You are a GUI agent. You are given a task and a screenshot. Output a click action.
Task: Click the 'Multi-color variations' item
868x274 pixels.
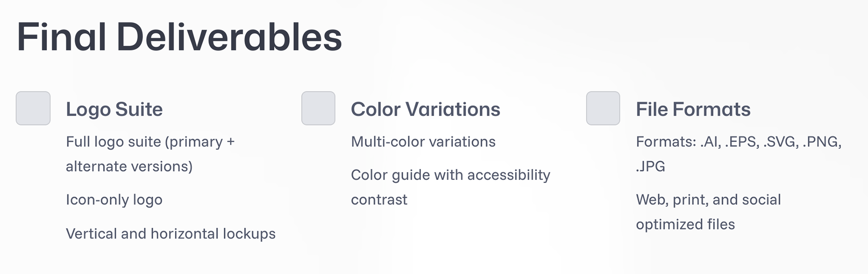tap(423, 142)
